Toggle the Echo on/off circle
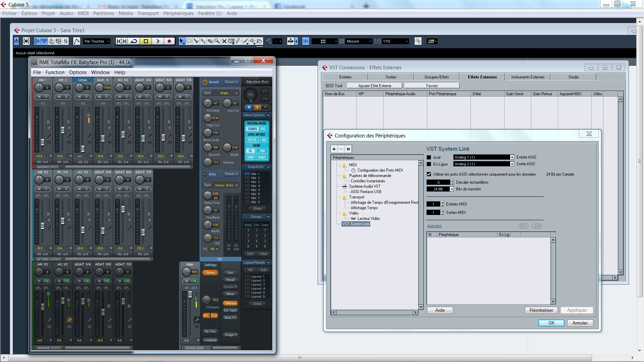 coord(205,174)
